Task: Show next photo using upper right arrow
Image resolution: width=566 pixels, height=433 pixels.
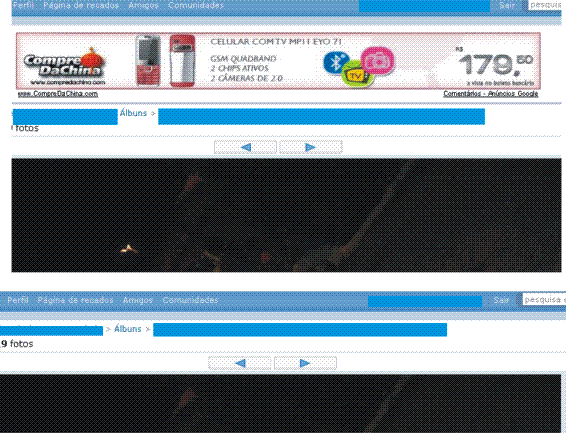Action: pos(311,147)
